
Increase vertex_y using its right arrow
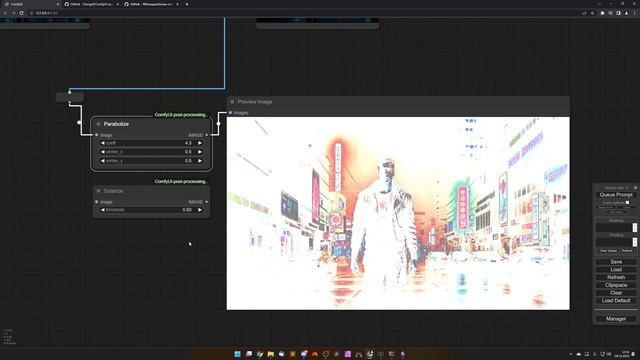click(x=200, y=161)
